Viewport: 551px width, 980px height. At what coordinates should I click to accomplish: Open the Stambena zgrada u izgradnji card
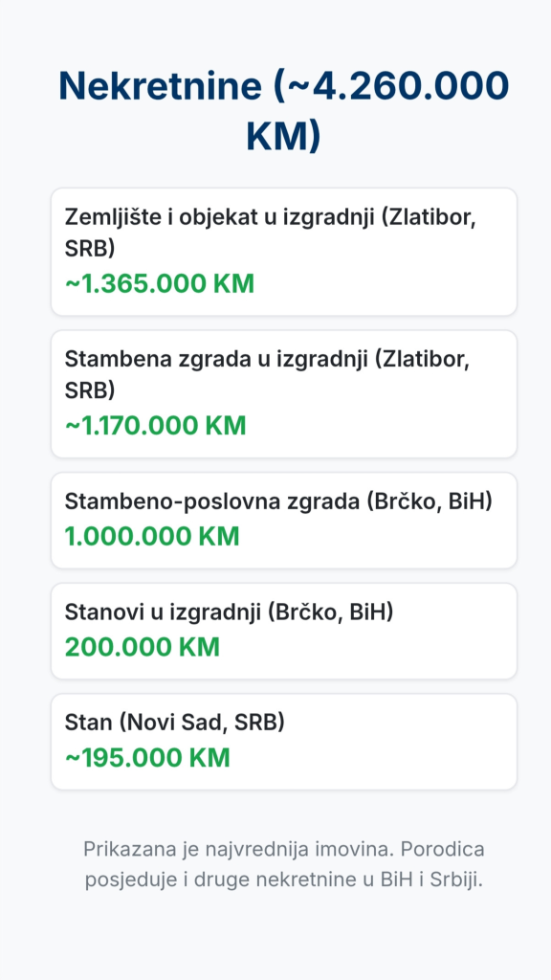[283, 393]
